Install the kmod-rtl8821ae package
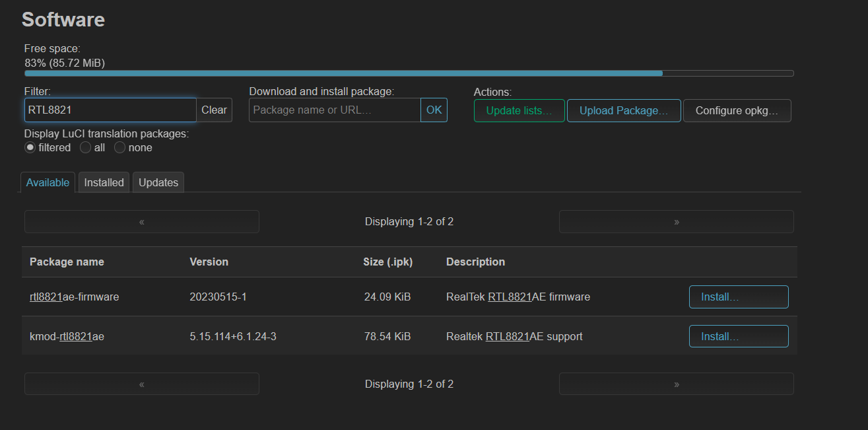Screen dimensions: 868x430 pos(739,336)
